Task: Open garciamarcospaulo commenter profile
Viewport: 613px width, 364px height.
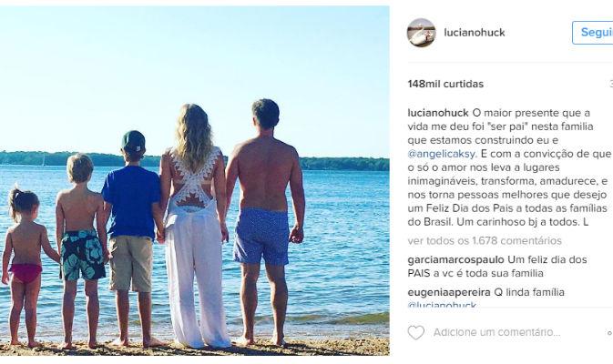Action: click(x=455, y=259)
